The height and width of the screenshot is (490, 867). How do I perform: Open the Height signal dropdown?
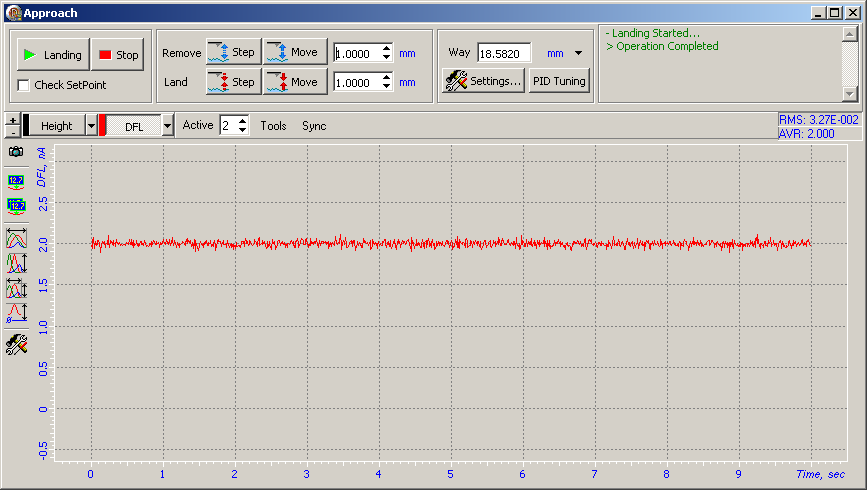(91, 126)
